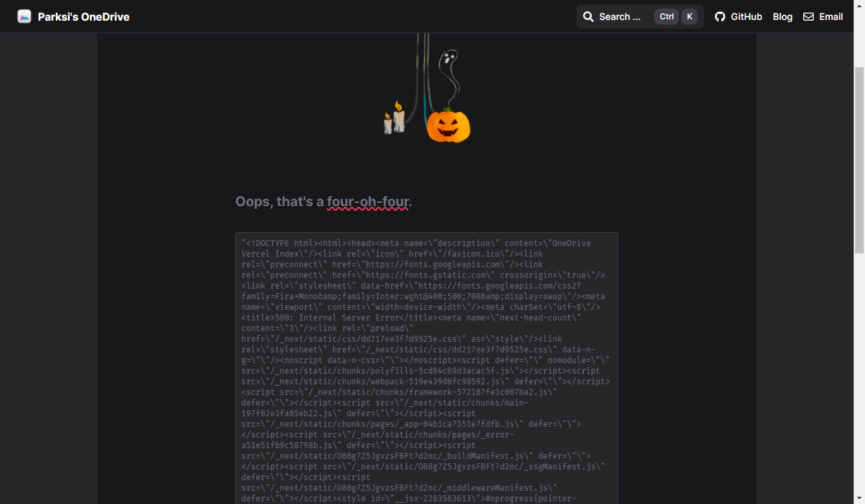The height and width of the screenshot is (504, 865).
Task: Click the underlined "four-oh-four" text
Action: (368, 201)
